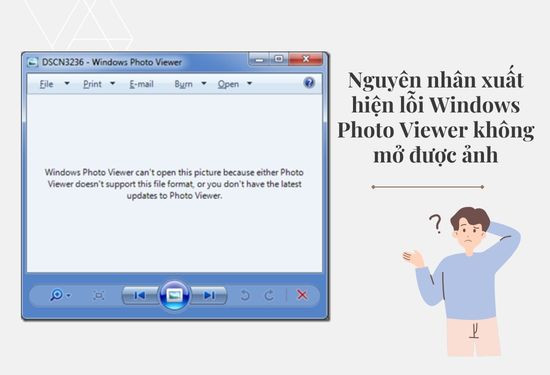Click the blue Help question mark icon
Viewport: 550px width, 375px height.
(x=309, y=83)
